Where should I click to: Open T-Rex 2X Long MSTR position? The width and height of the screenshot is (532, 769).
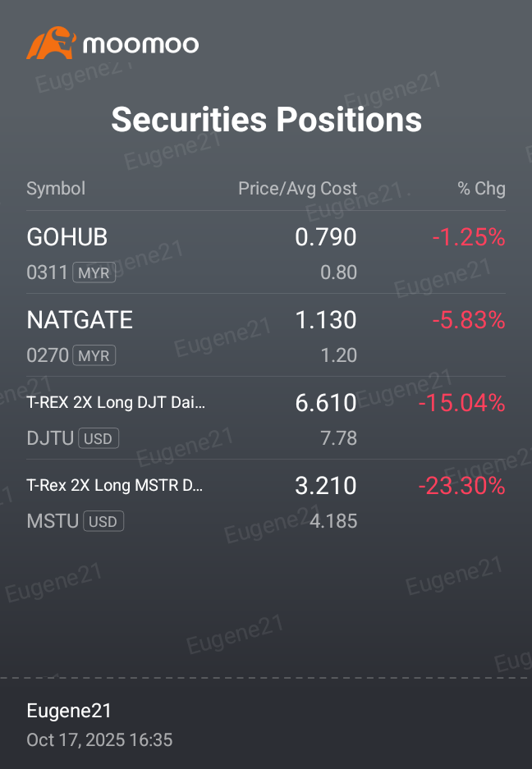point(266,501)
